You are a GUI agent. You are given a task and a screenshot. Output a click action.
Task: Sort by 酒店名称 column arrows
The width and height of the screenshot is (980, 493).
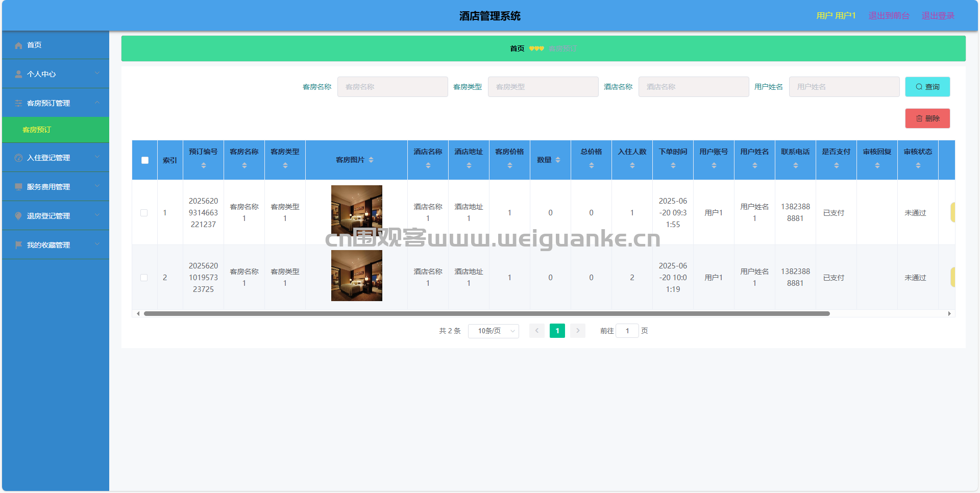click(x=428, y=165)
